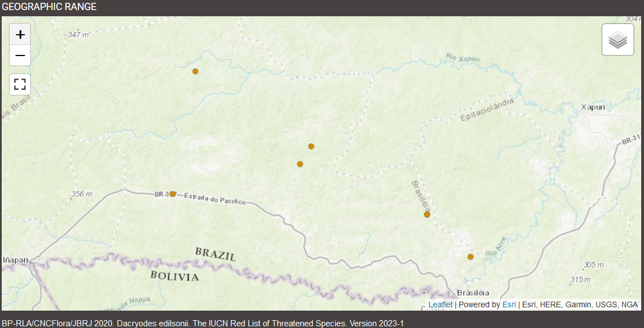The image size is (644, 328).
Task: Click the orange marker on BR-317 road
Action: (x=173, y=194)
